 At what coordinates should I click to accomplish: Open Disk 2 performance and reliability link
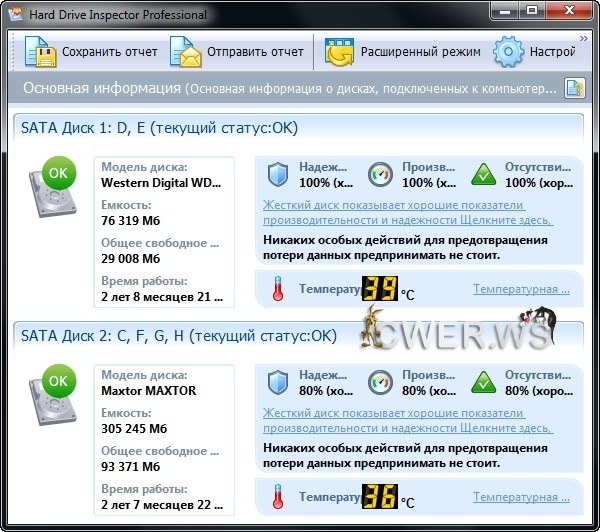pyautogui.click(x=408, y=420)
